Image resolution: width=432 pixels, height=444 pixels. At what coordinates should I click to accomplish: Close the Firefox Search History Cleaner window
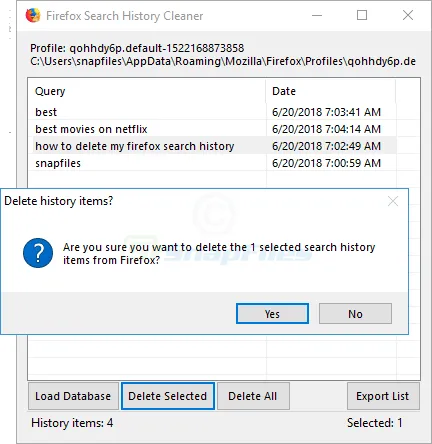tap(408, 15)
